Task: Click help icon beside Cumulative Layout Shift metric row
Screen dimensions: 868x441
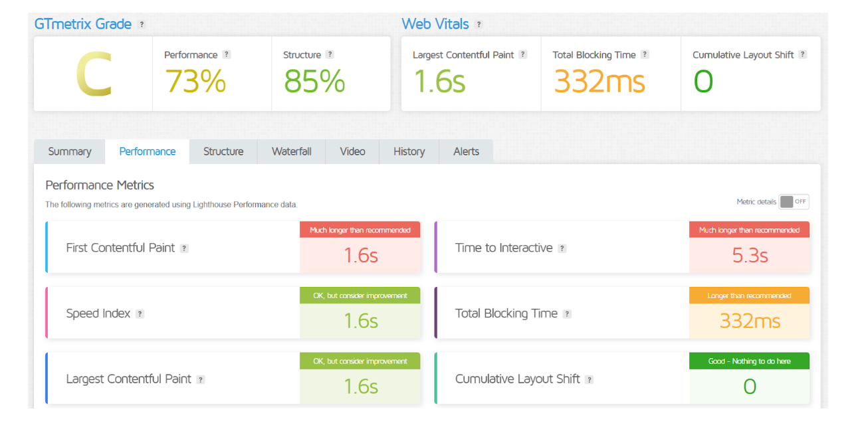Action: click(x=590, y=380)
